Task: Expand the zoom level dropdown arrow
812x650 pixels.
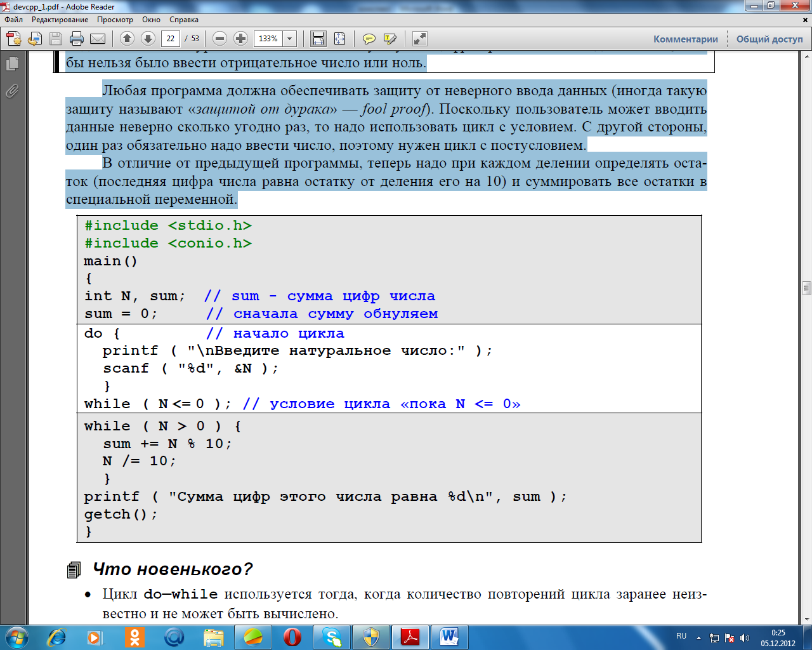Action: (290, 39)
